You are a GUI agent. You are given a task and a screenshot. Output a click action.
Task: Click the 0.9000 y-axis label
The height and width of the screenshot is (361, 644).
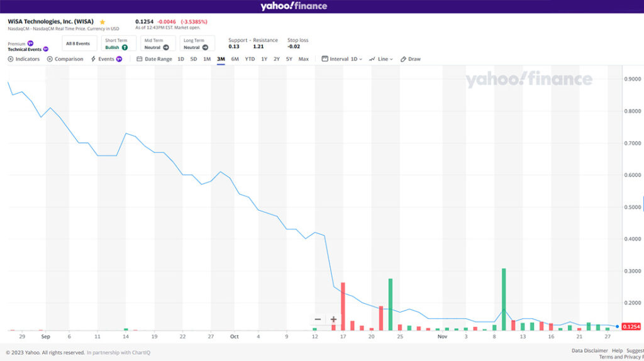coord(633,79)
